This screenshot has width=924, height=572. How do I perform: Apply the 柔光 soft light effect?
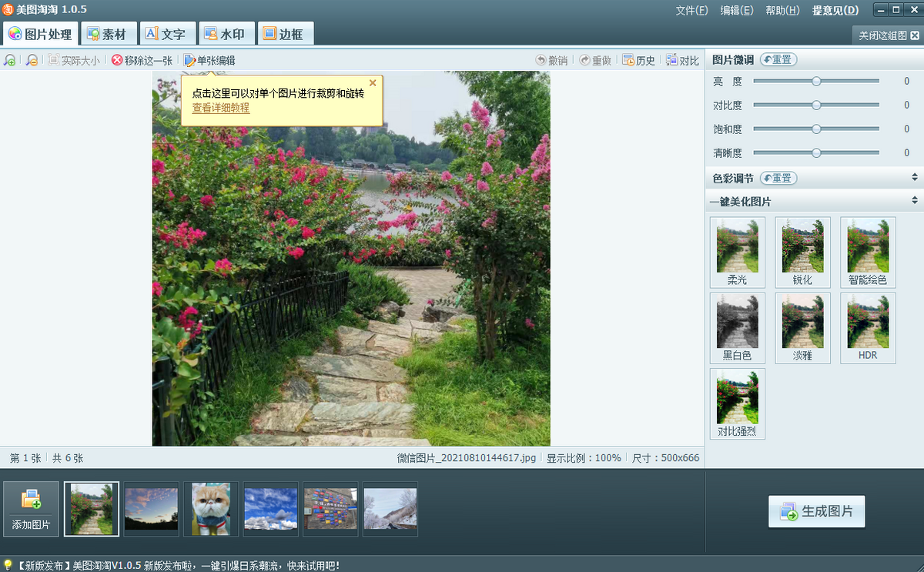[737, 252]
